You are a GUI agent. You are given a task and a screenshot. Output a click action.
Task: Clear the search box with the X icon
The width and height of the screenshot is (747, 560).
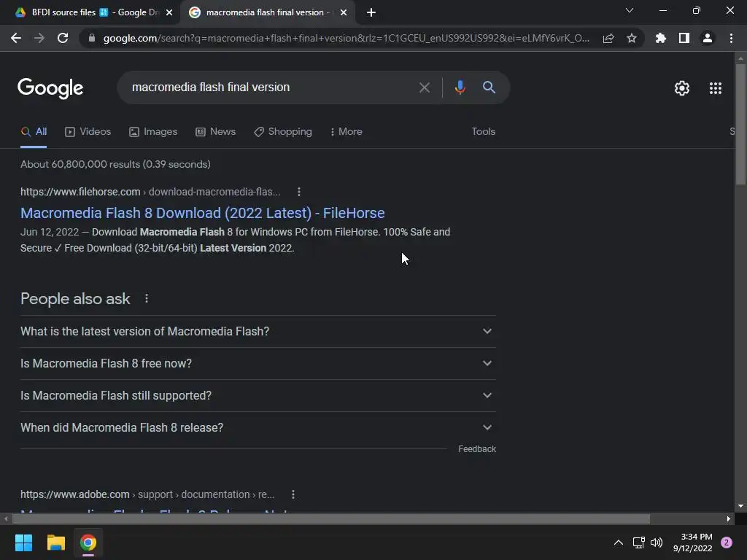pyautogui.click(x=424, y=87)
